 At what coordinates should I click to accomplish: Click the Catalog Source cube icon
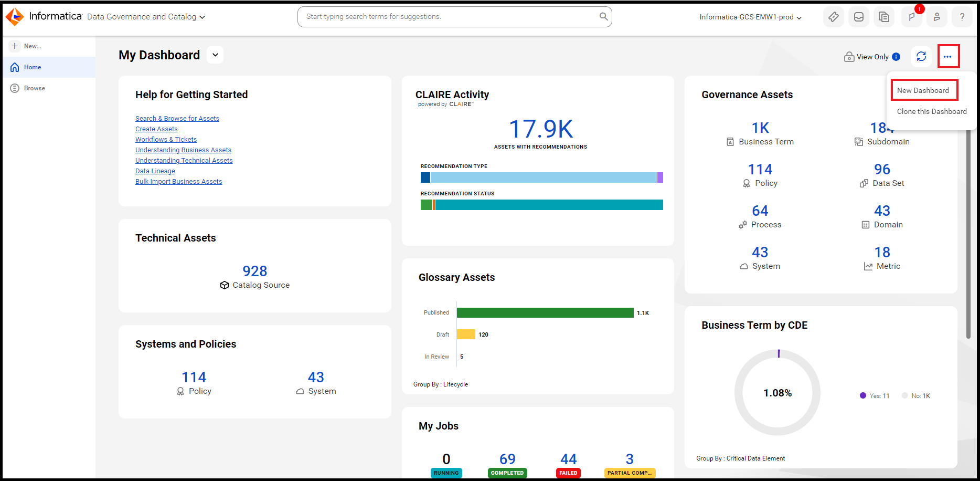click(x=225, y=285)
